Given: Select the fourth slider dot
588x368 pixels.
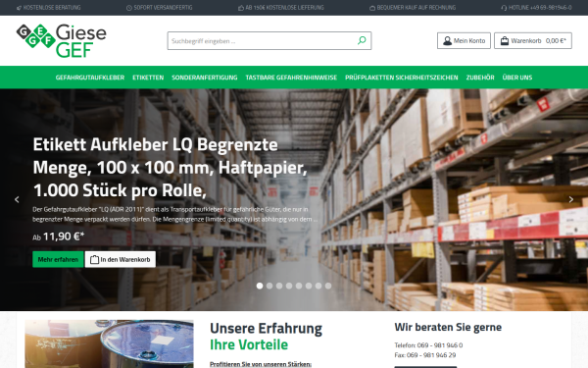Looking at the screenshot, I should click(x=289, y=286).
